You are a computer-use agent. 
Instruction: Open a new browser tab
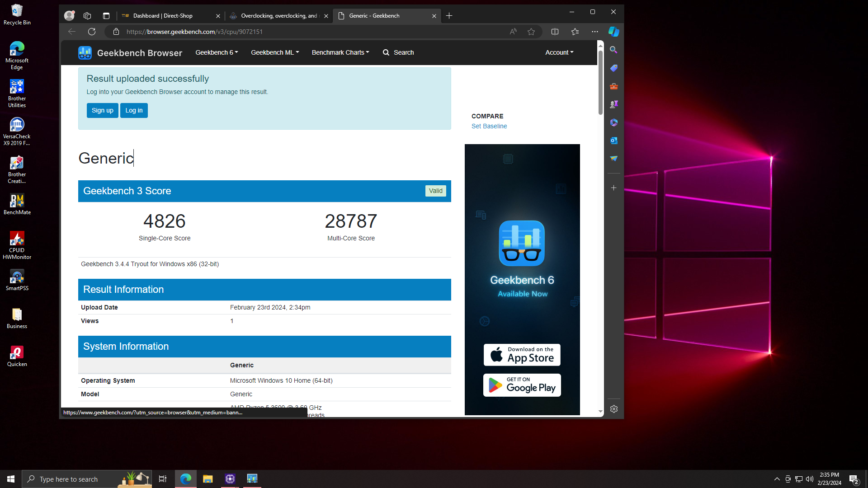click(449, 16)
